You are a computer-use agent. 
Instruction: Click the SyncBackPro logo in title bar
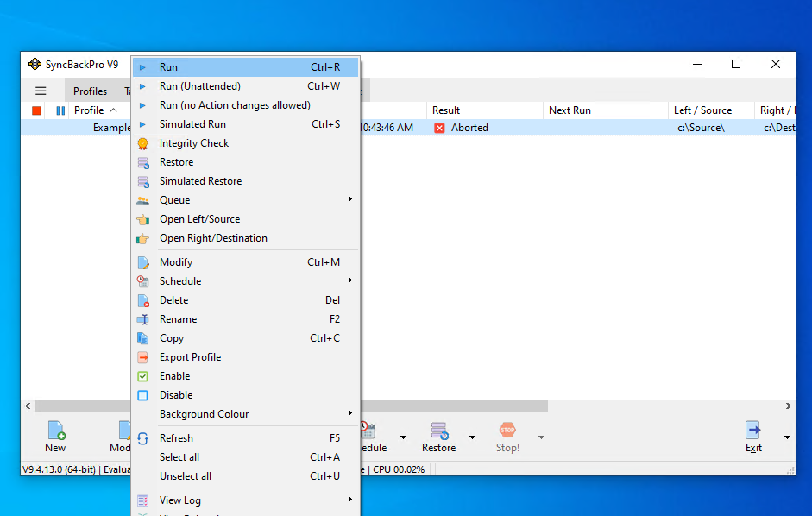point(35,64)
